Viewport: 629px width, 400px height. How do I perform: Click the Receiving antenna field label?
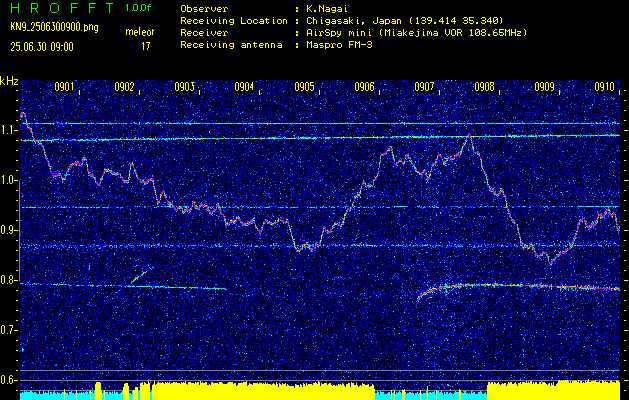click(231, 45)
